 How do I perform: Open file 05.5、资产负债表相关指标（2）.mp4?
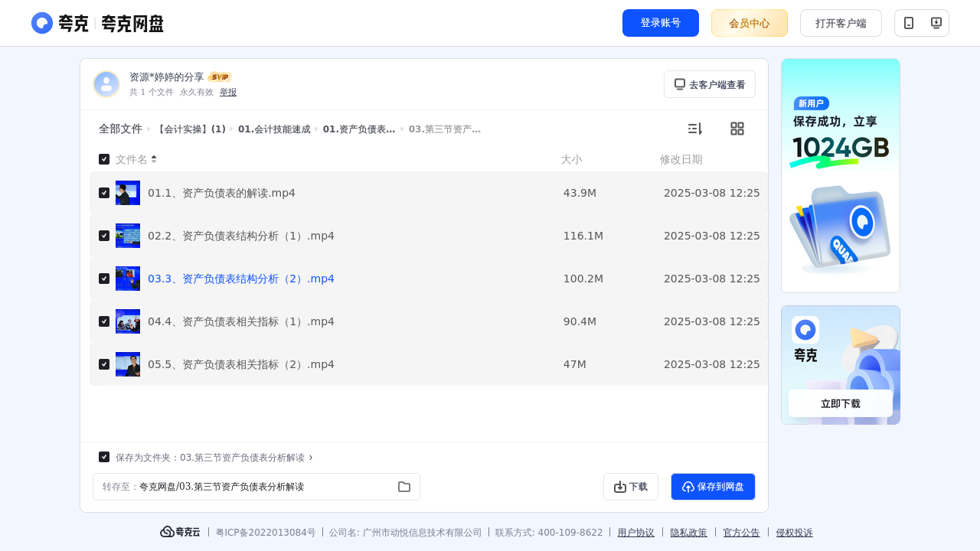click(241, 364)
